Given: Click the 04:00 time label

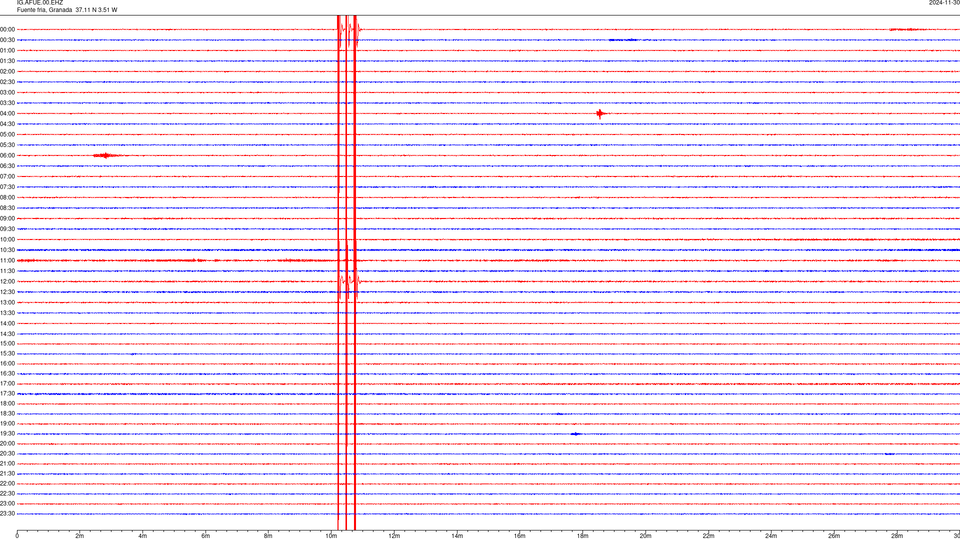Looking at the screenshot, I should pyautogui.click(x=7, y=114).
